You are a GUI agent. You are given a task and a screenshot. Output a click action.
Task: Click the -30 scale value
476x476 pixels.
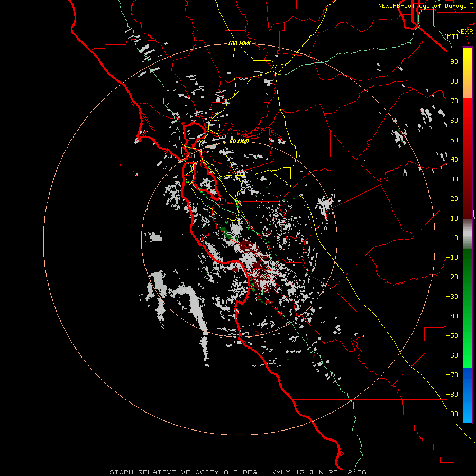coord(452,297)
